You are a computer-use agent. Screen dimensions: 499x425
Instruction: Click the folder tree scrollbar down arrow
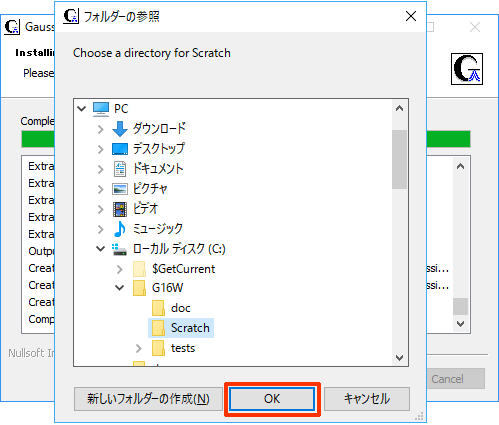pyautogui.click(x=399, y=358)
